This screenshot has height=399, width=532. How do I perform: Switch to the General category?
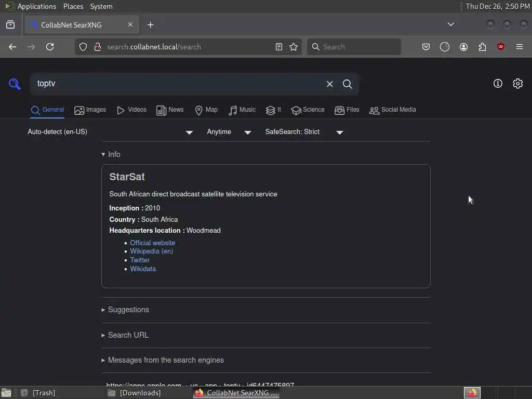(x=47, y=110)
